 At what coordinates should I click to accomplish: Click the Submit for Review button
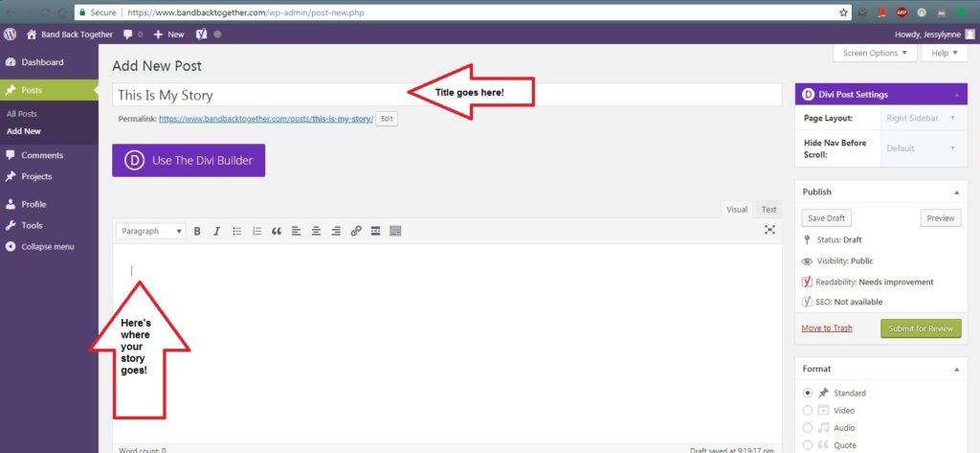tap(921, 328)
